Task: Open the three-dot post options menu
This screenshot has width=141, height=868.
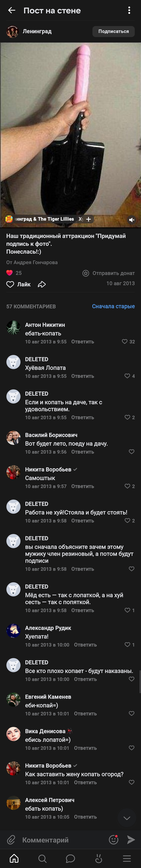Action: [129, 10]
